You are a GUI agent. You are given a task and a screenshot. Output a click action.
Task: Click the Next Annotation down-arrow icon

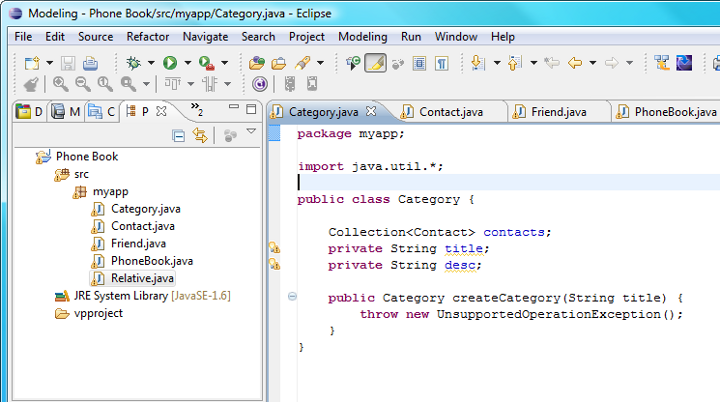[x=478, y=63]
